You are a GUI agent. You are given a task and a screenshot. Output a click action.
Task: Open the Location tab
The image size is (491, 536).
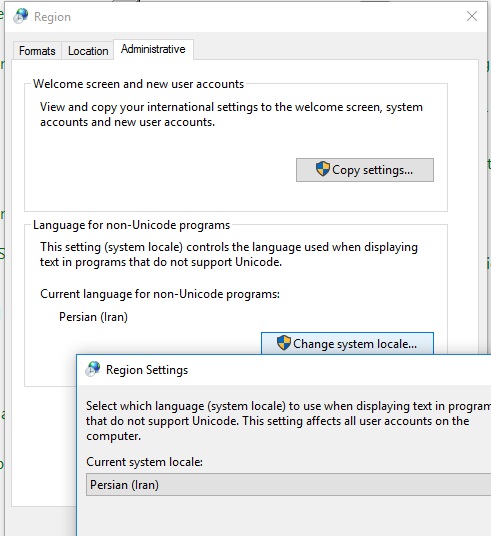tap(88, 51)
